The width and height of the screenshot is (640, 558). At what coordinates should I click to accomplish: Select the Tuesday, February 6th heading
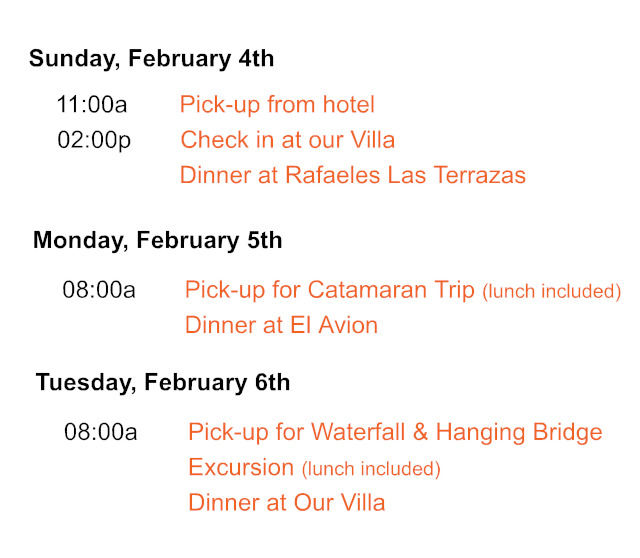tap(163, 382)
